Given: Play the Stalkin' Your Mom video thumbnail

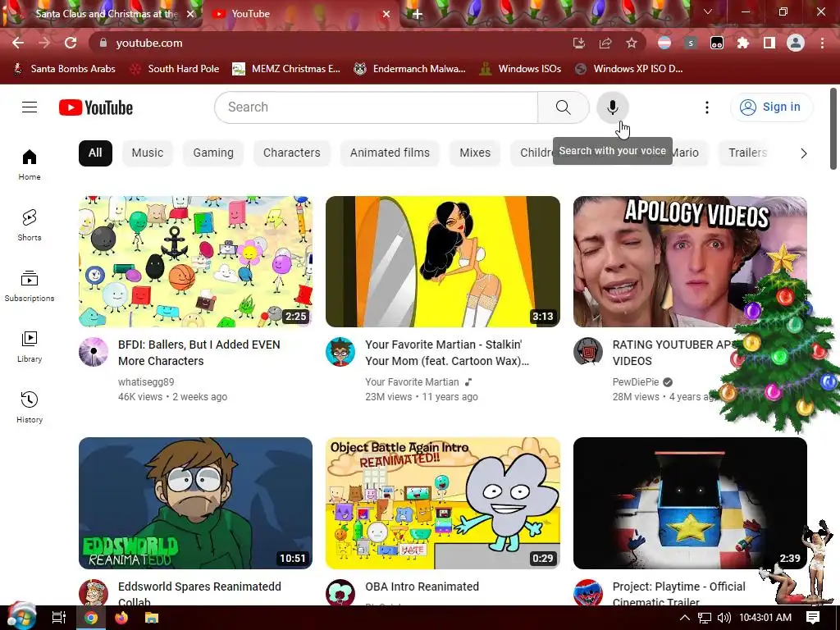Looking at the screenshot, I should tap(443, 262).
